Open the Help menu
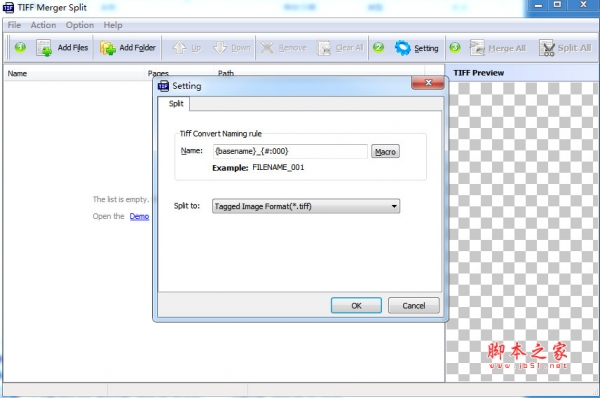The width and height of the screenshot is (600, 398). [113, 25]
